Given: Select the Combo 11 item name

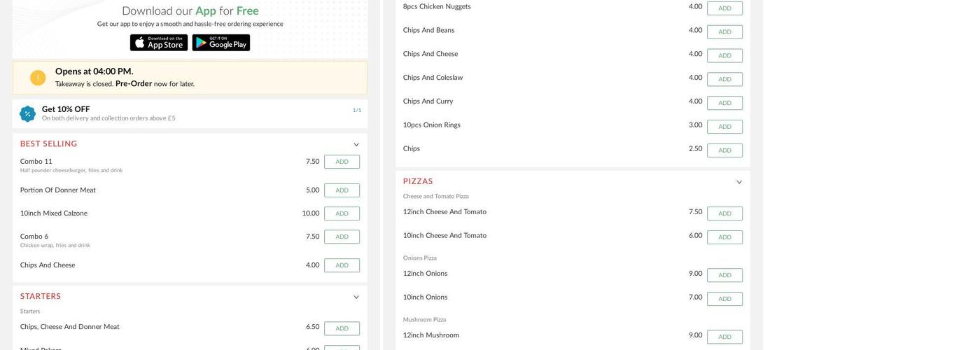Looking at the screenshot, I should (36, 162).
